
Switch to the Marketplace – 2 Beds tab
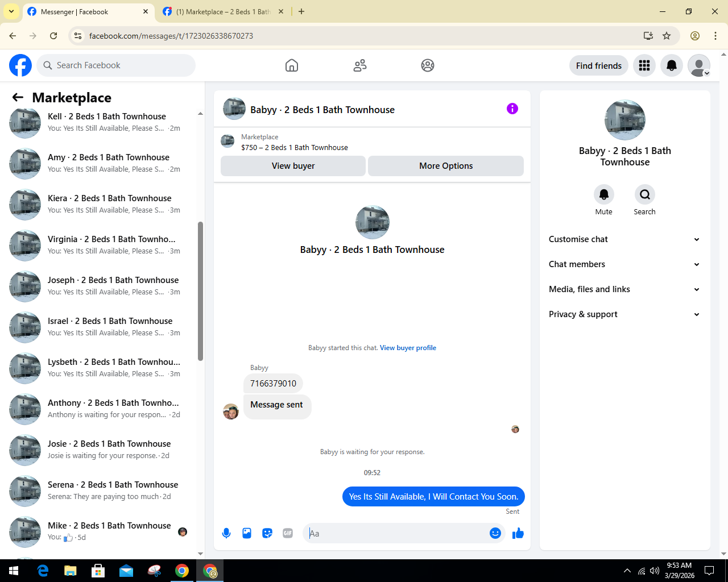tap(223, 12)
